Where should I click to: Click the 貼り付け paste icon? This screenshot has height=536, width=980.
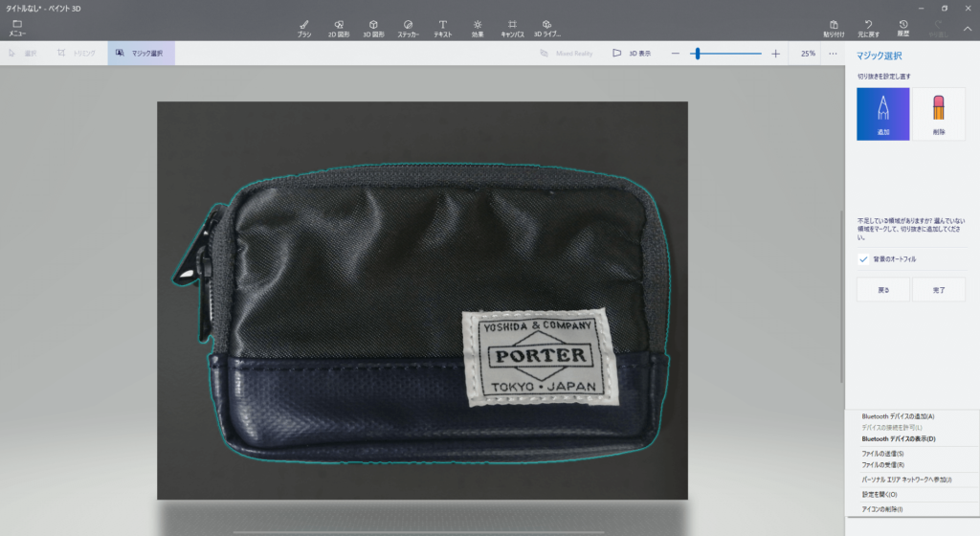834,29
